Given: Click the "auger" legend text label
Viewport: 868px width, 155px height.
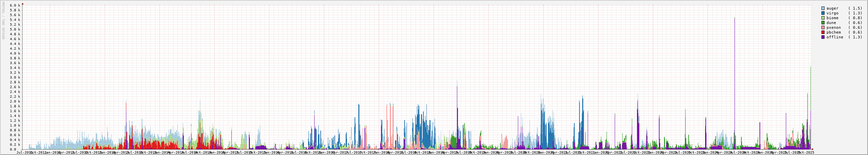Looking at the screenshot, I should pos(832,8).
